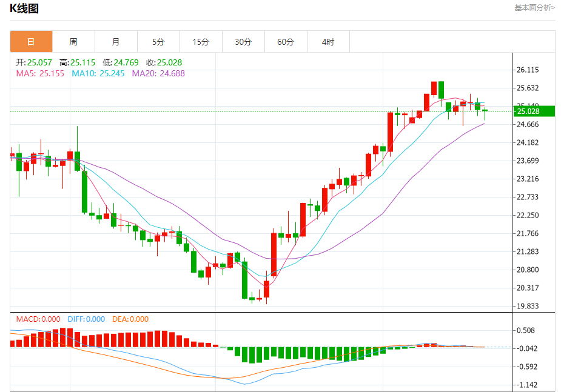Click the 24.182 price axis label
This screenshot has width=561, height=392.
click(x=528, y=142)
